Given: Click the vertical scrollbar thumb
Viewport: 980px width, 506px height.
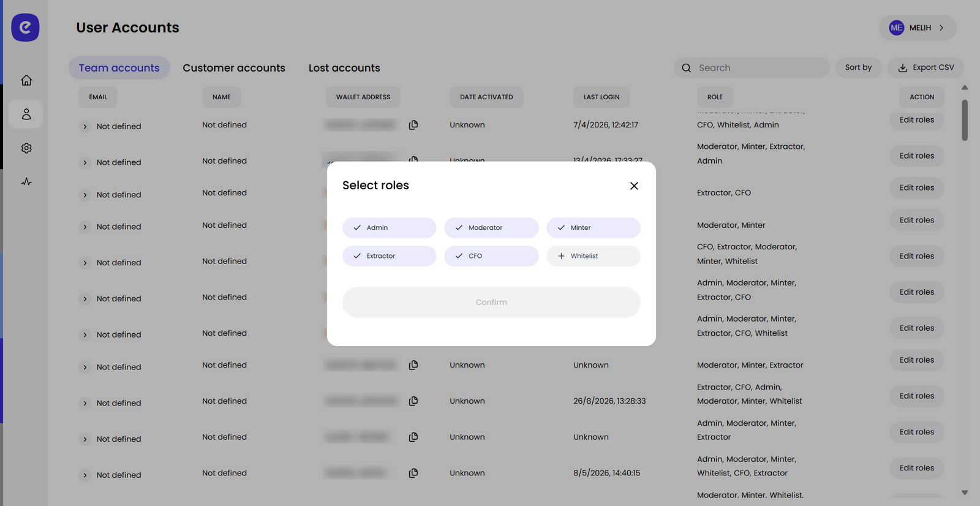Looking at the screenshot, I should coord(965,120).
